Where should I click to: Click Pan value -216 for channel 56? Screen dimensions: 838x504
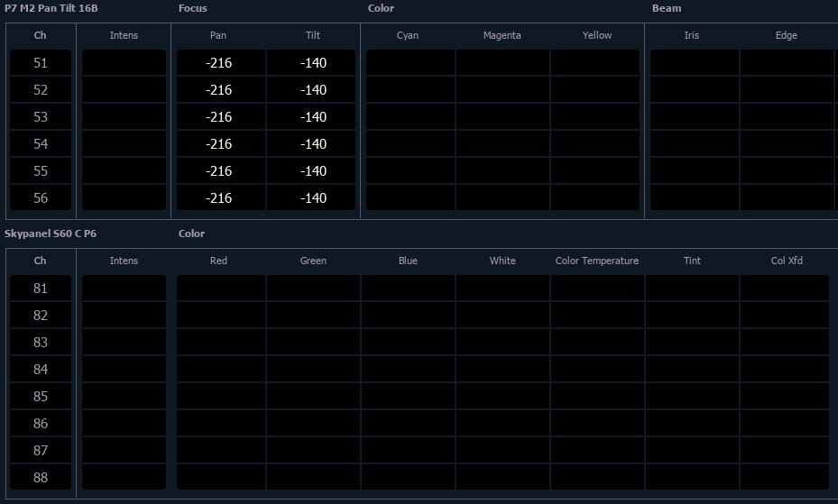[221, 197]
